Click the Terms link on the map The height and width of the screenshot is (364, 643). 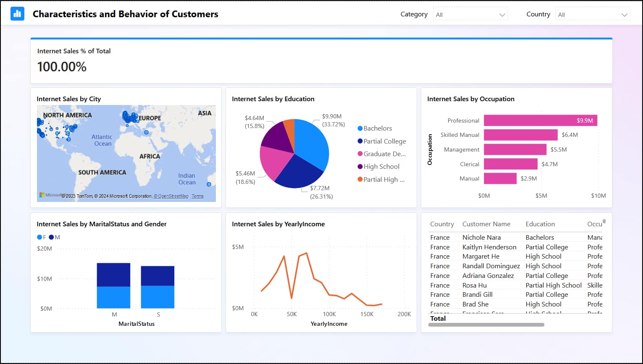point(197,196)
